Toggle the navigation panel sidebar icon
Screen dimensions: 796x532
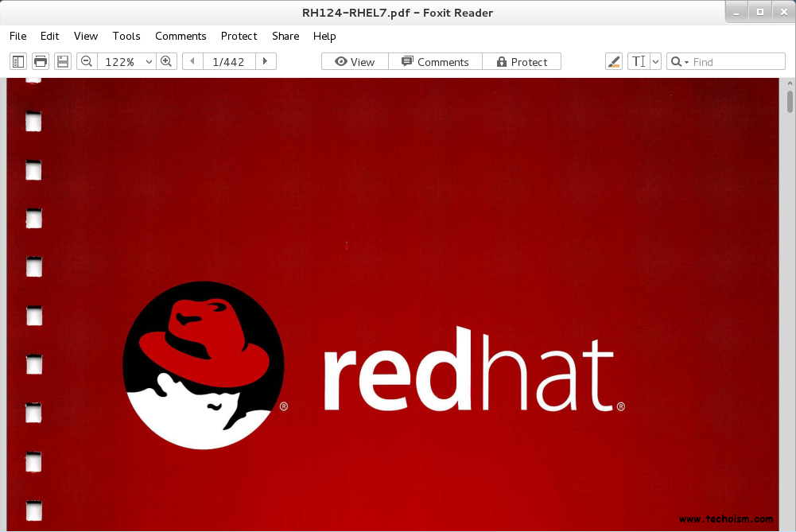click(18, 61)
